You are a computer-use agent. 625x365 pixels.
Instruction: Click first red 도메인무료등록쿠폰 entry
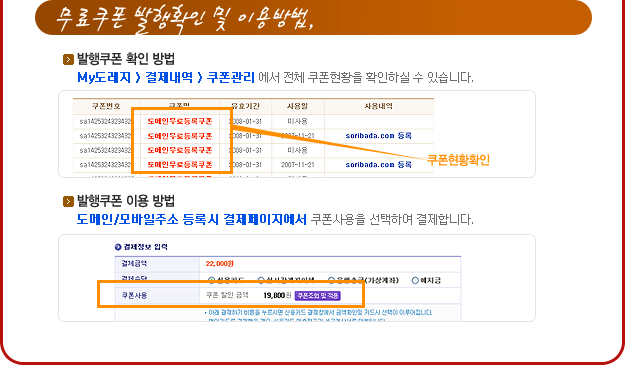coord(180,121)
